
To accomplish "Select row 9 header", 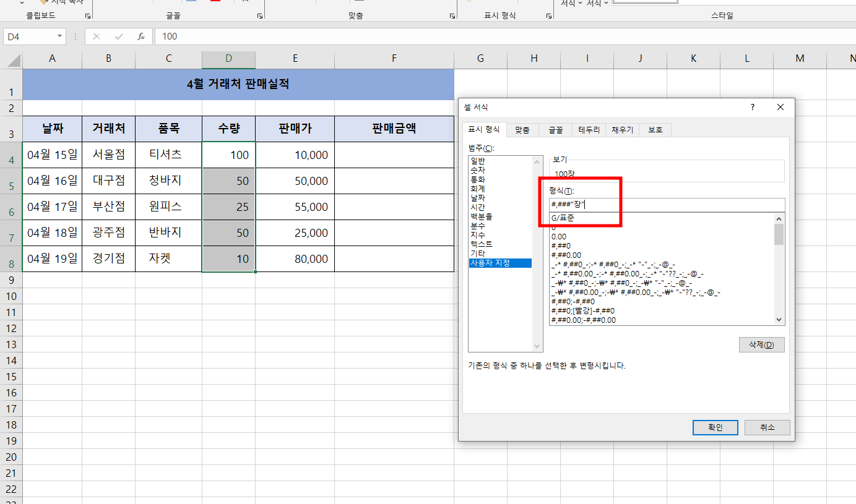I will 11,280.
